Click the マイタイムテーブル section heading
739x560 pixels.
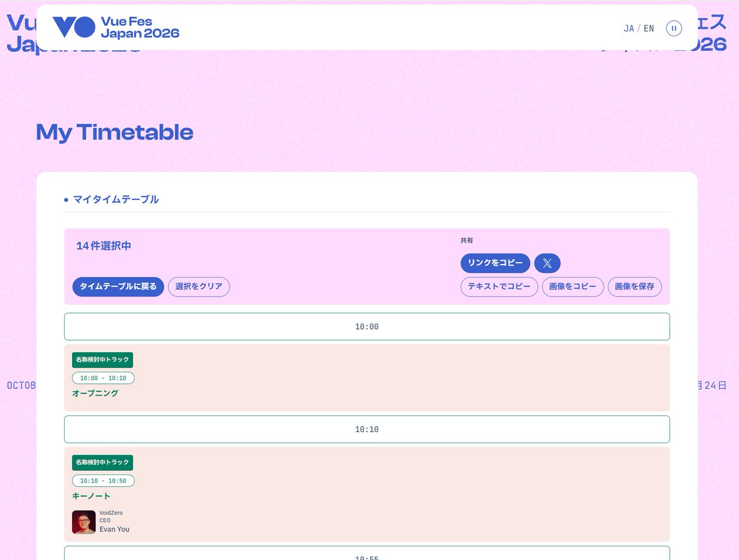(116, 199)
